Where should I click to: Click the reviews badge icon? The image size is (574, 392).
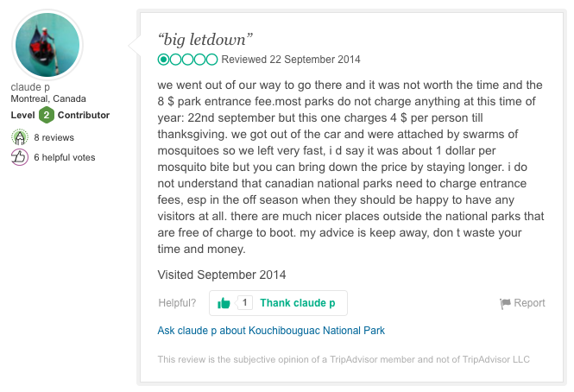[20, 137]
